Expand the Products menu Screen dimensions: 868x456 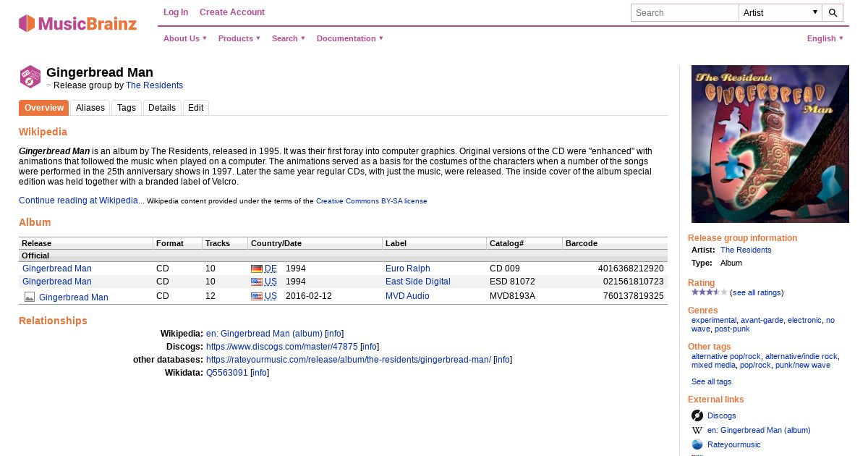[239, 38]
